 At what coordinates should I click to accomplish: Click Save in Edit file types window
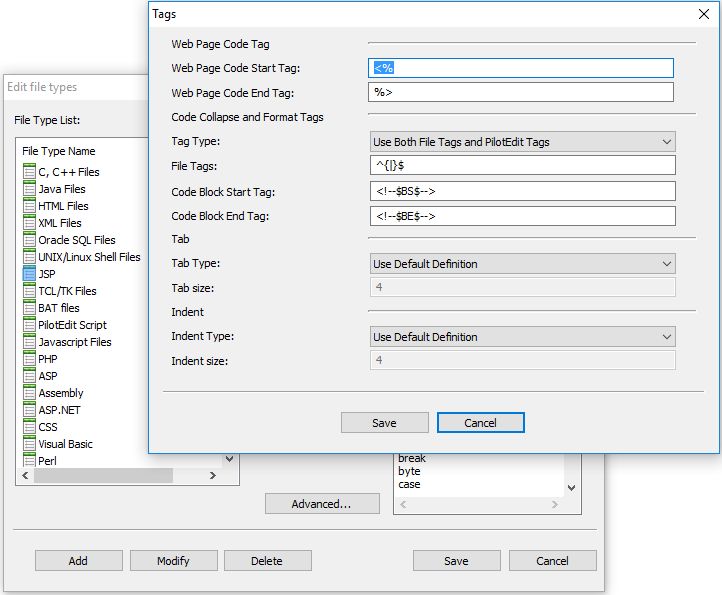pos(456,561)
